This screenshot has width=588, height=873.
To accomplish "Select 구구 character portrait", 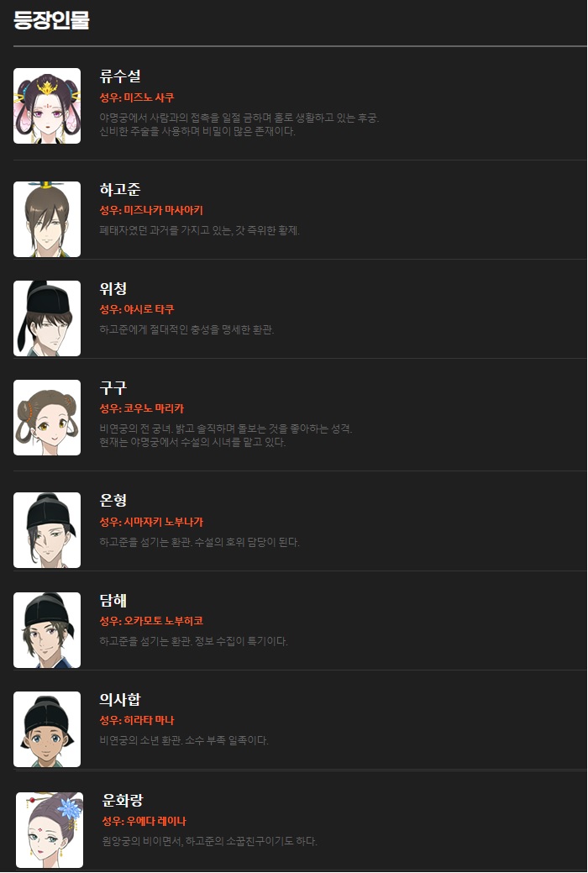I will click(47, 418).
